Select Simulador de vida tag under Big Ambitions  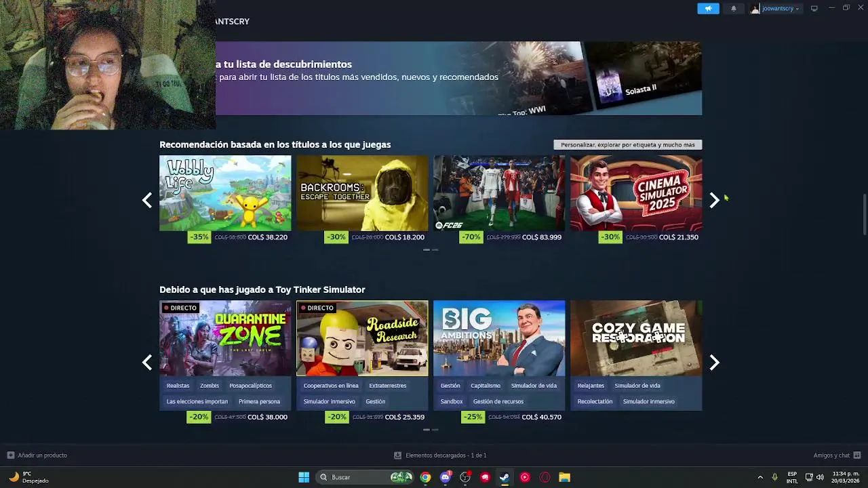click(x=534, y=386)
